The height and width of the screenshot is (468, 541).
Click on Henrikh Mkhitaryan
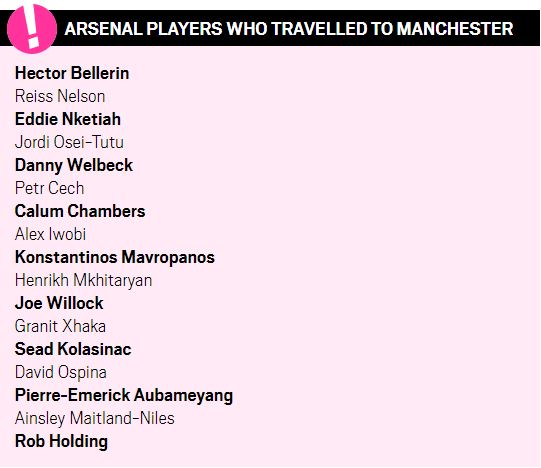point(83,280)
